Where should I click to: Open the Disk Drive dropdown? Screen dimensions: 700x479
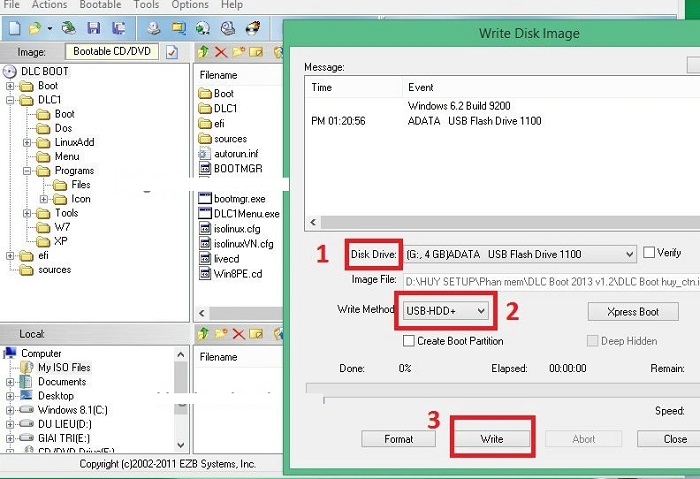tap(627, 254)
